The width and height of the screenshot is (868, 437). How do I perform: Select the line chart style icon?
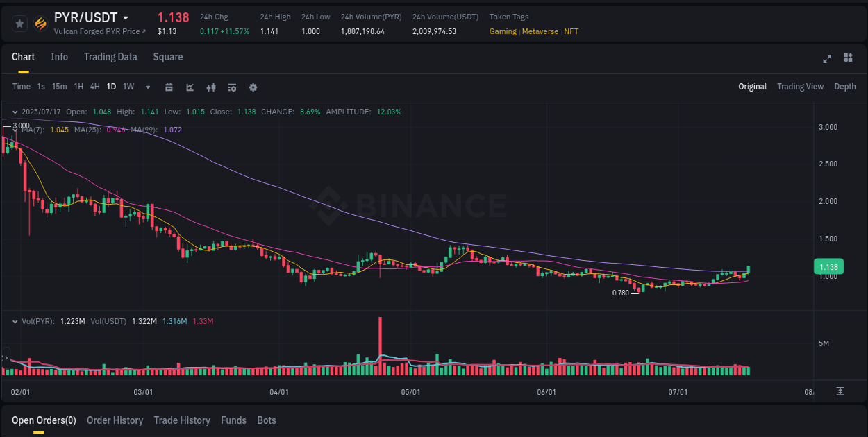[190, 87]
